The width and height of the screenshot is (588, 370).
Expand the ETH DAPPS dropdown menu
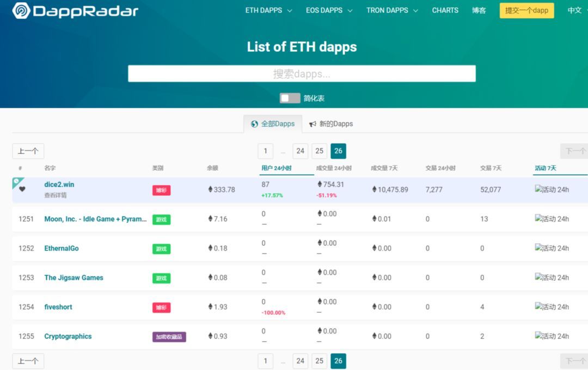(268, 10)
